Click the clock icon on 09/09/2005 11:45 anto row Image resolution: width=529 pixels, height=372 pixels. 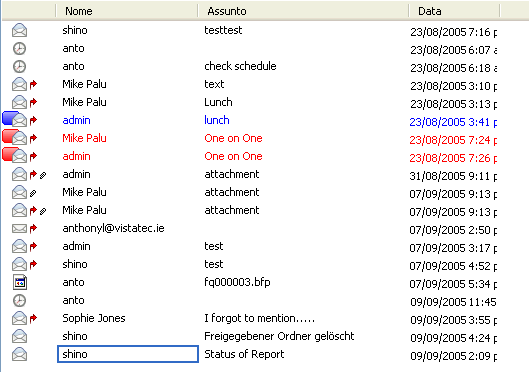19,300
